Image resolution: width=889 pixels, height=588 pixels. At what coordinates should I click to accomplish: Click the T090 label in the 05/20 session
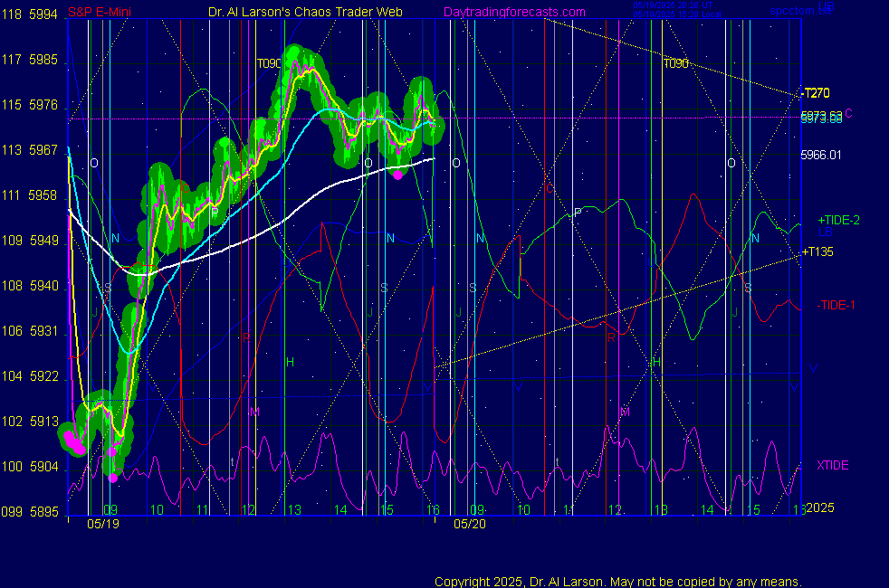pos(676,63)
